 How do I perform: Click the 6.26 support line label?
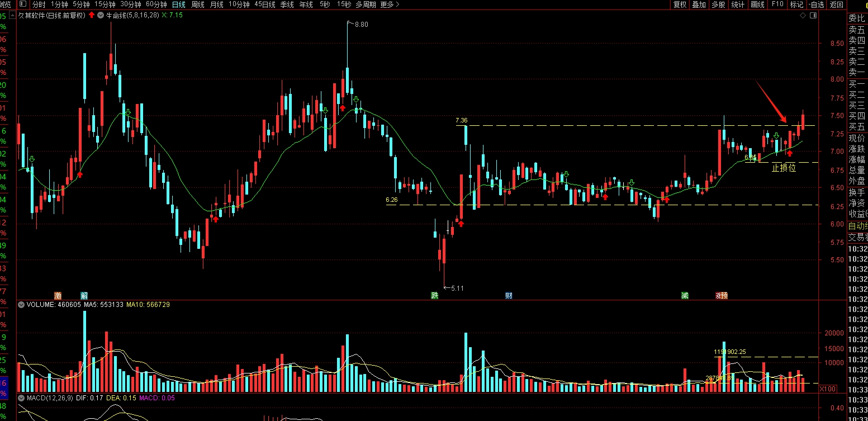coord(392,200)
